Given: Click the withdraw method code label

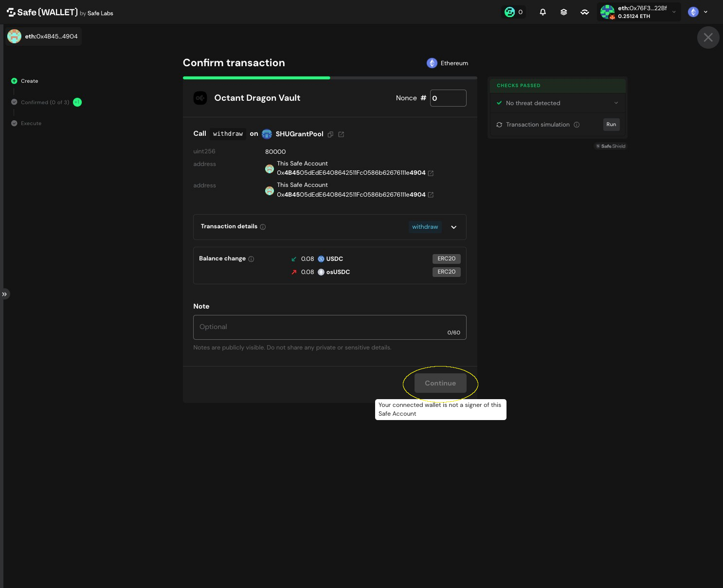Looking at the screenshot, I should click(x=228, y=134).
